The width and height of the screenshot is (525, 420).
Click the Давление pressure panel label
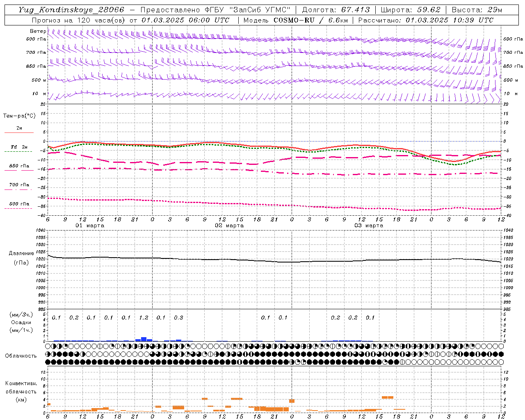pyautogui.click(x=21, y=253)
